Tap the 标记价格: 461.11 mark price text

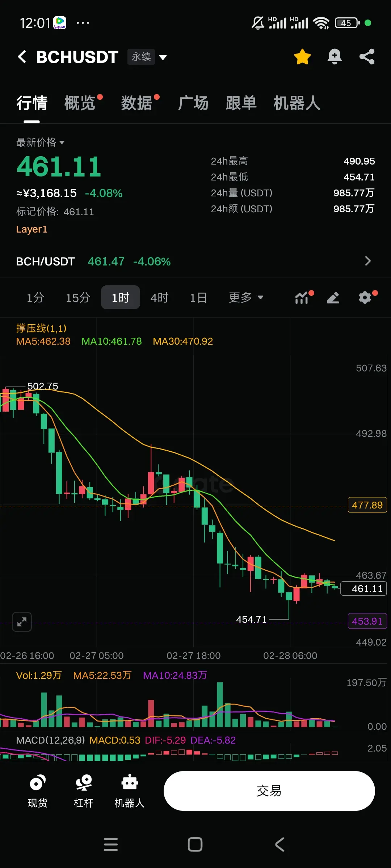pos(55,212)
